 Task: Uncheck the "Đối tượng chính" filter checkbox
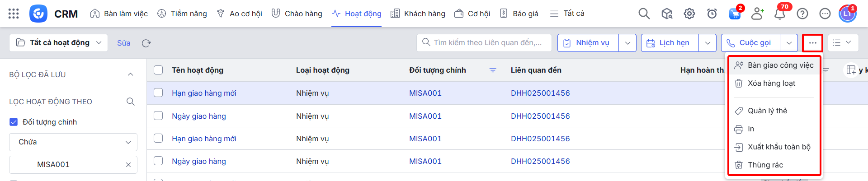point(14,122)
